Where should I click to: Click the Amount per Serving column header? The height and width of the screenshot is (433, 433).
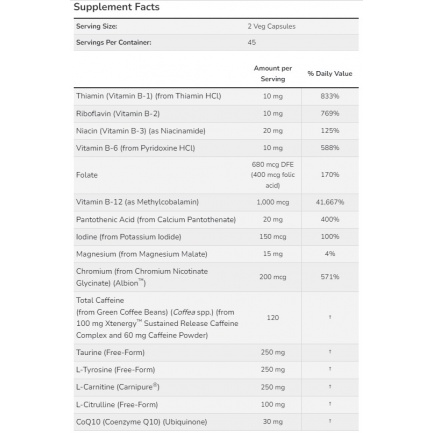pyautogui.click(x=273, y=74)
